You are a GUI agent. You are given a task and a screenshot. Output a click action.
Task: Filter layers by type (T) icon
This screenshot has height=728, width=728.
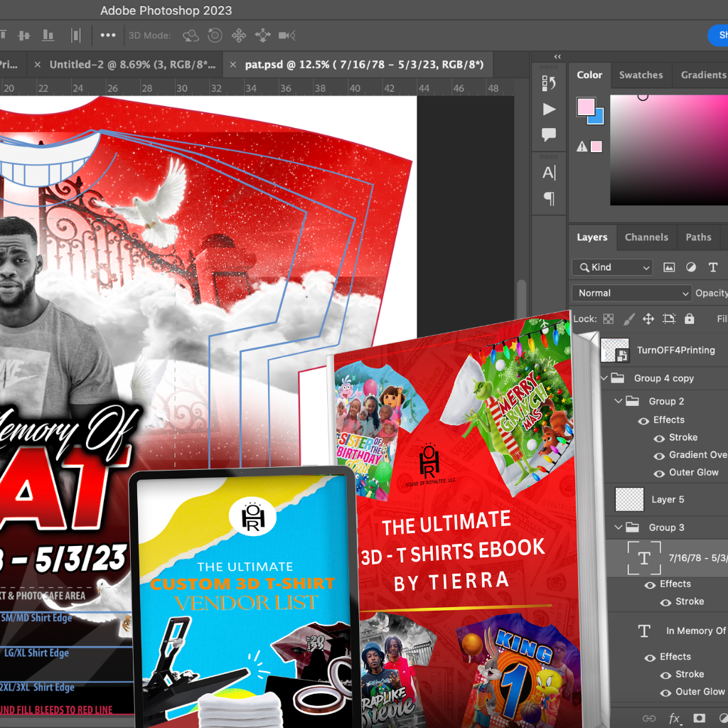point(712,267)
